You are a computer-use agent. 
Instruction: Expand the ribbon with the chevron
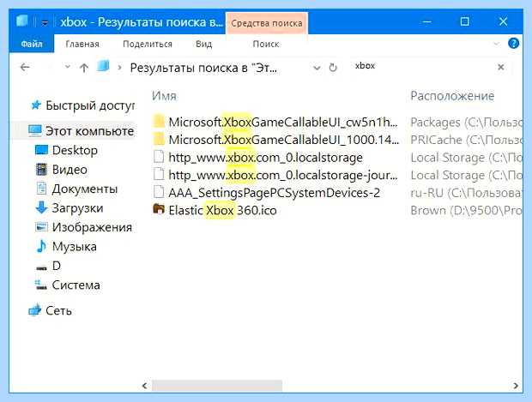pos(496,44)
